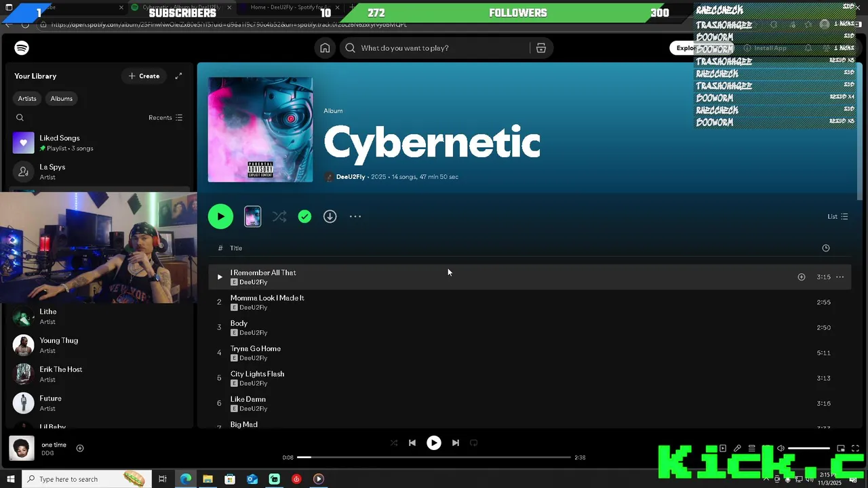Filter library by Albums

pyautogui.click(x=61, y=98)
